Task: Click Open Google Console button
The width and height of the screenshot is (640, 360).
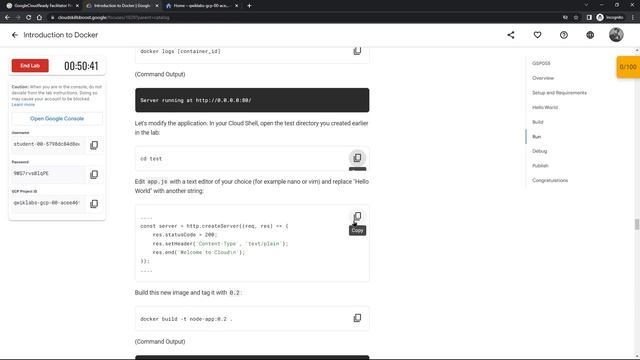Action: [57, 119]
